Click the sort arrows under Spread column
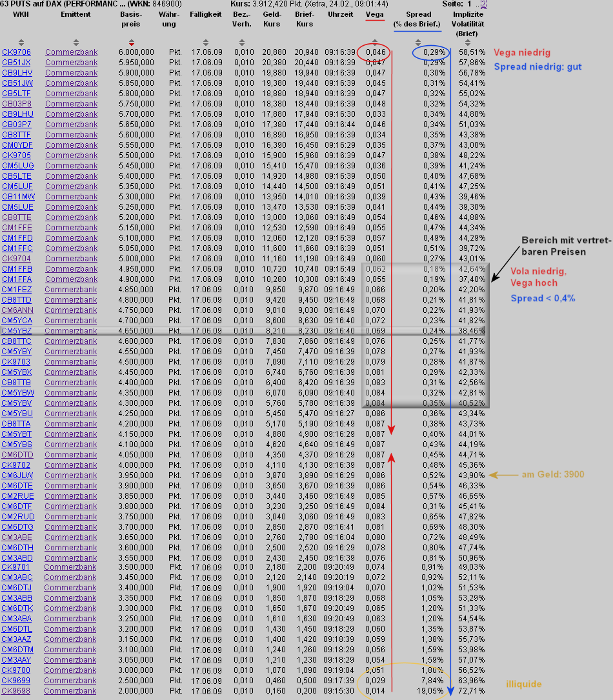Image resolution: width=613 pixels, height=700 pixels. (418, 43)
